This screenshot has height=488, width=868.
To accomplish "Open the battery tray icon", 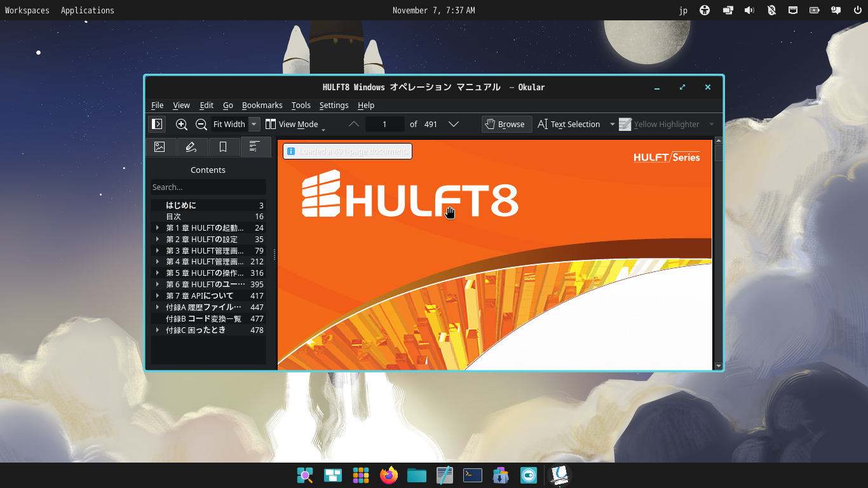I will [x=815, y=10].
